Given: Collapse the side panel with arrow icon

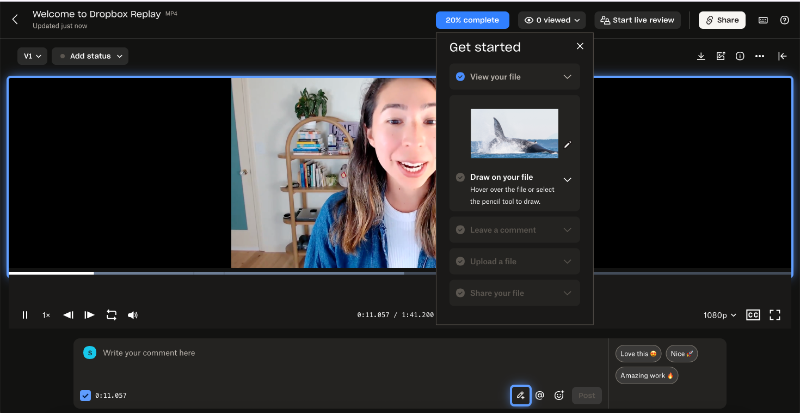Looking at the screenshot, I should [x=783, y=56].
